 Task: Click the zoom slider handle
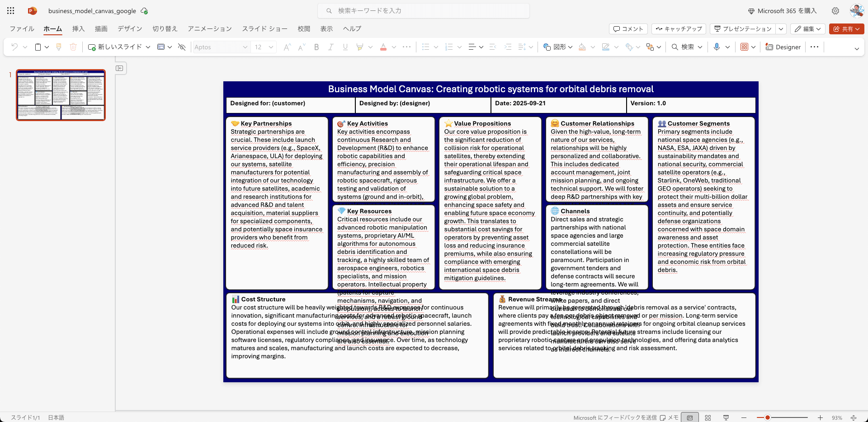[767, 418]
